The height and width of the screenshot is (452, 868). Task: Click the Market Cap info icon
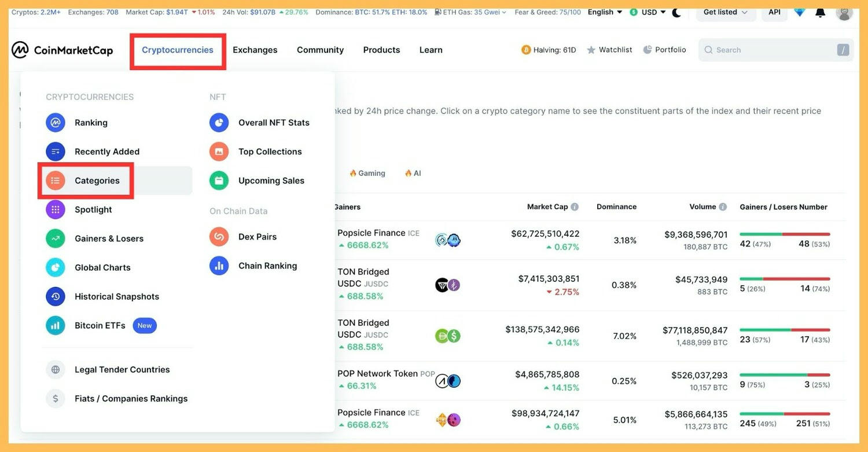pyautogui.click(x=575, y=207)
